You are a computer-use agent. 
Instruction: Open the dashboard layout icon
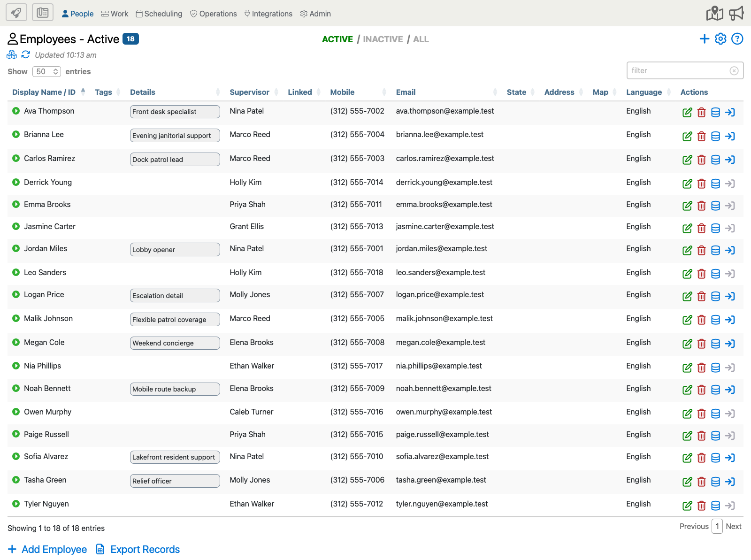point(43,13)
